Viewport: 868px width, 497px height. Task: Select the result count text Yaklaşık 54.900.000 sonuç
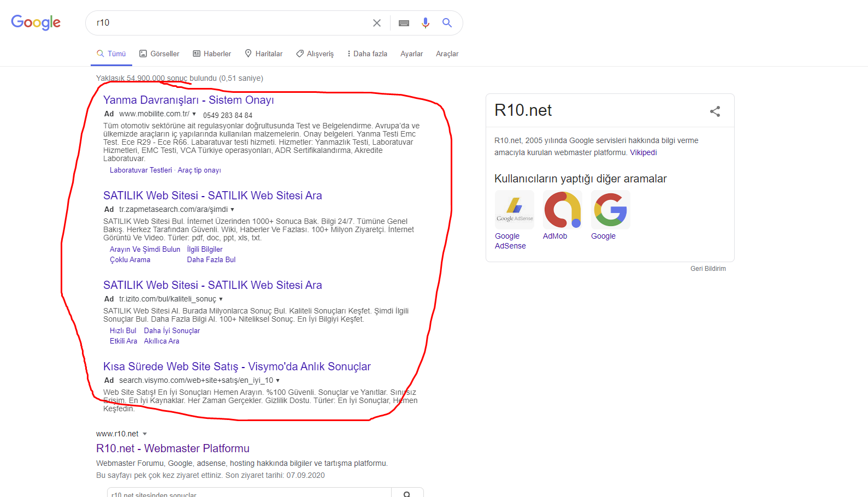tap(141, 78)
